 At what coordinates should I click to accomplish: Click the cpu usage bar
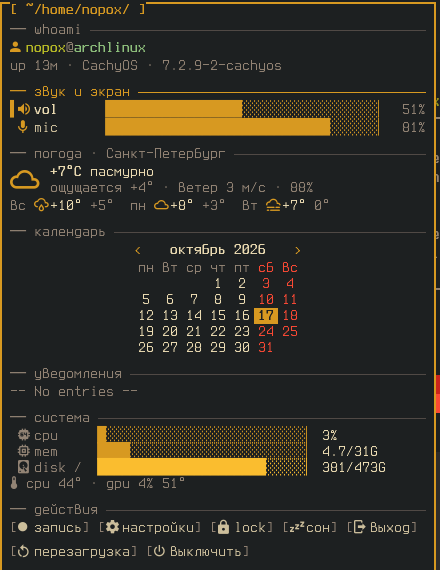pyautogui.click(x=202, y=434)
